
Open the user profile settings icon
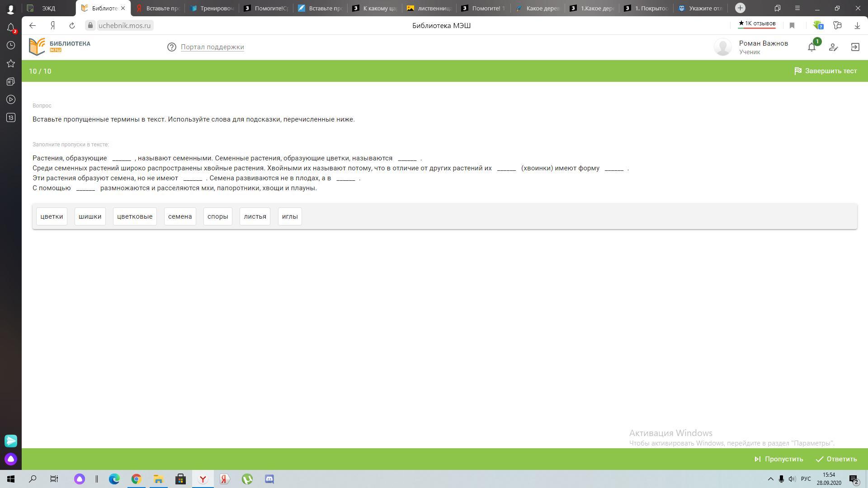[x=833, y=47]
